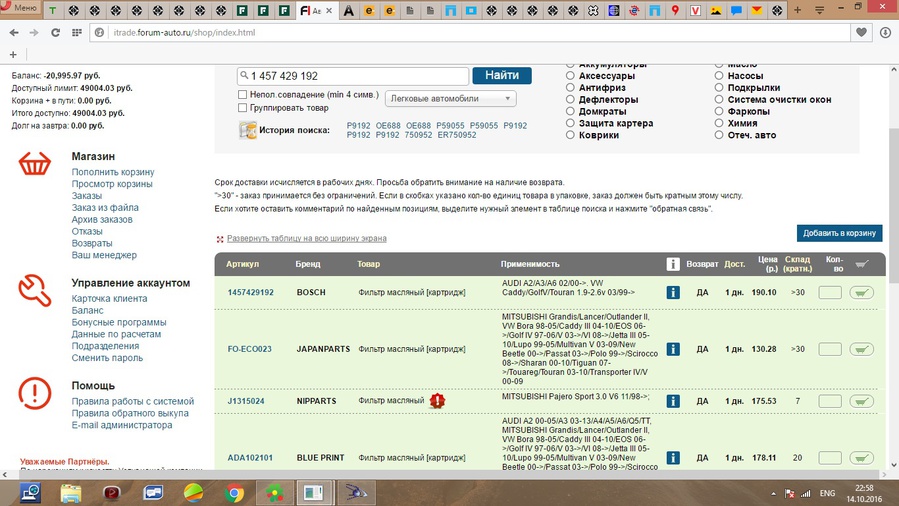
Task: Click the shopping basket Магазин icon
Action: (x=35, y=163)
